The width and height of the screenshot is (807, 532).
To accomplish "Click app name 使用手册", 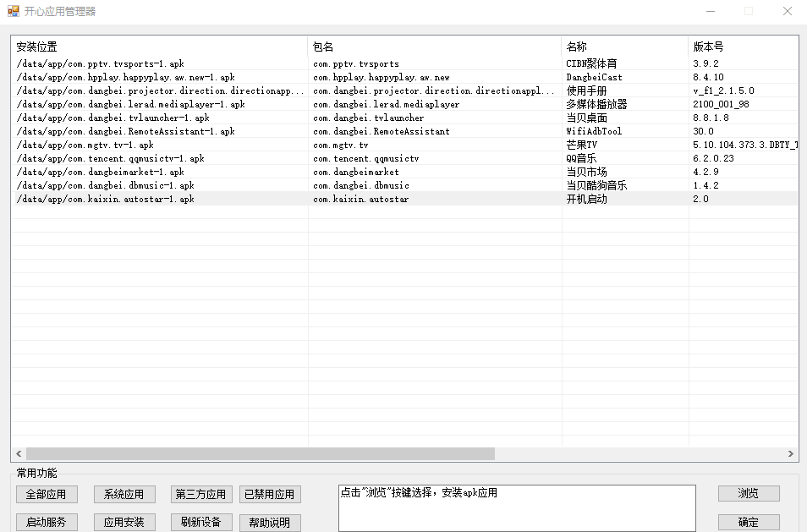I will pyautogui.click(x=587, y=90).
